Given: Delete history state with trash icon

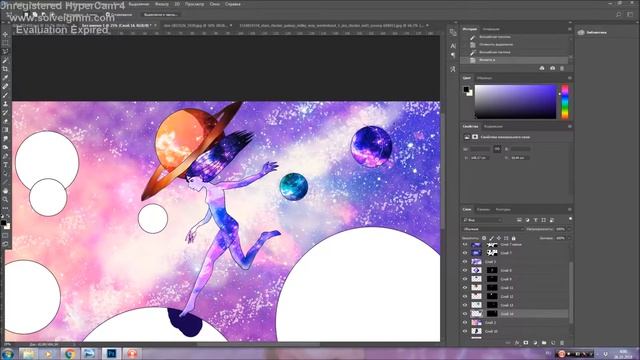Looking at the screenshot, I should pyautogui.click(x=562, y=68).
